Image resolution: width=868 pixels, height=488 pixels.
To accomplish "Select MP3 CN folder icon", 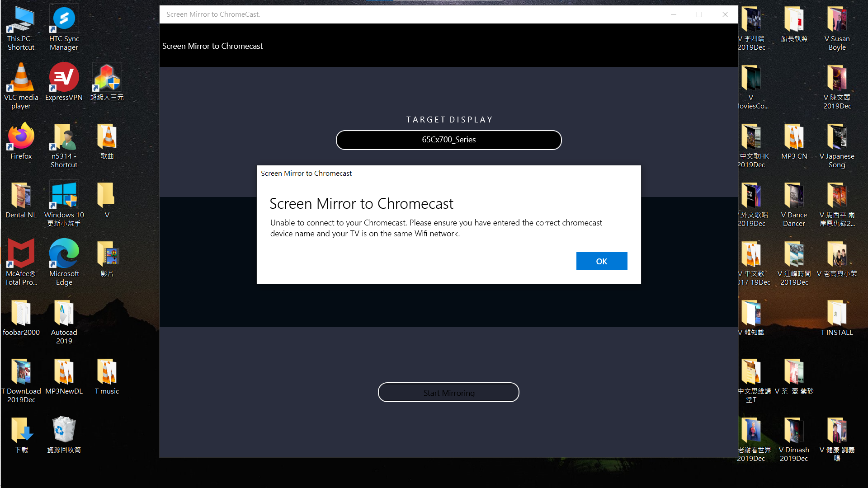I will (x=794, y=141).
